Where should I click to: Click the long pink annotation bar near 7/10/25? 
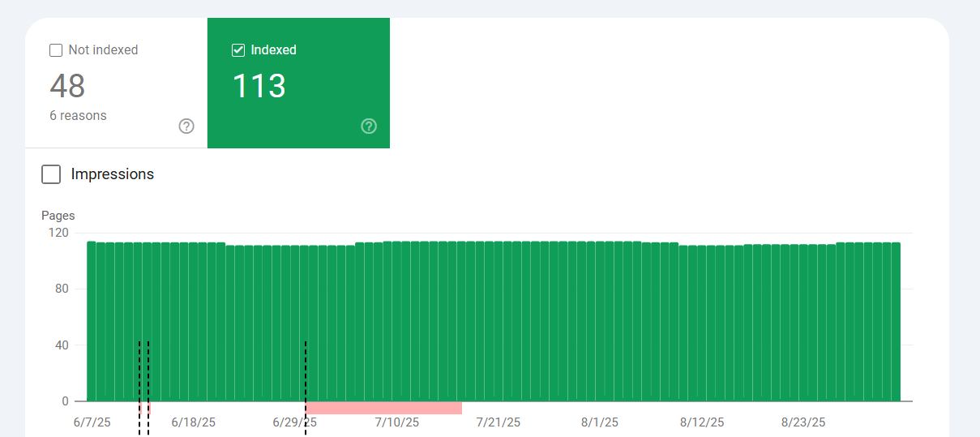click(x=383, y=408)
